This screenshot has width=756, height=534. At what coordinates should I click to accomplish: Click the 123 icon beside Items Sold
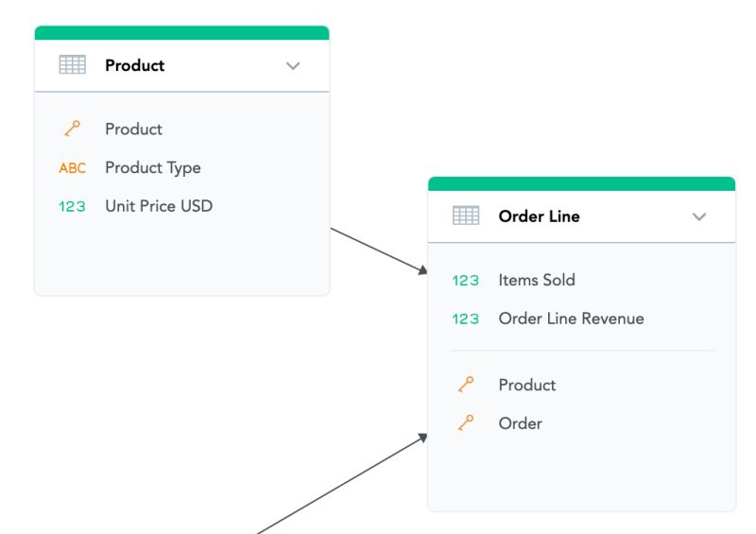(466, 281)
